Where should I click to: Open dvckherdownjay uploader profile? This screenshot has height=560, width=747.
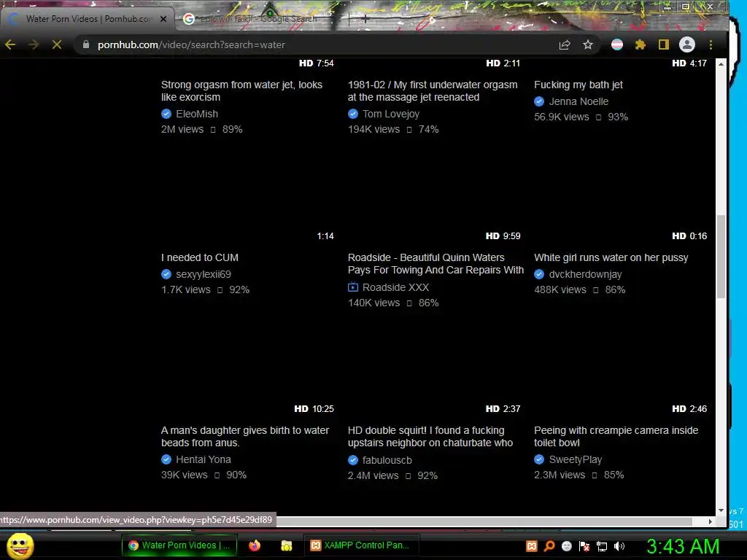point(585,274)
